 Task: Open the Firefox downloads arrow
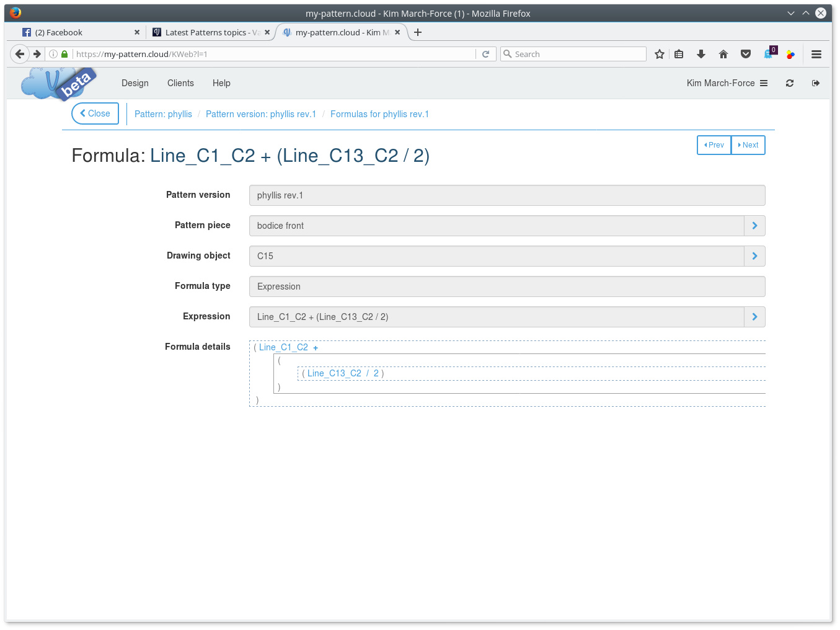coord(701,55)
